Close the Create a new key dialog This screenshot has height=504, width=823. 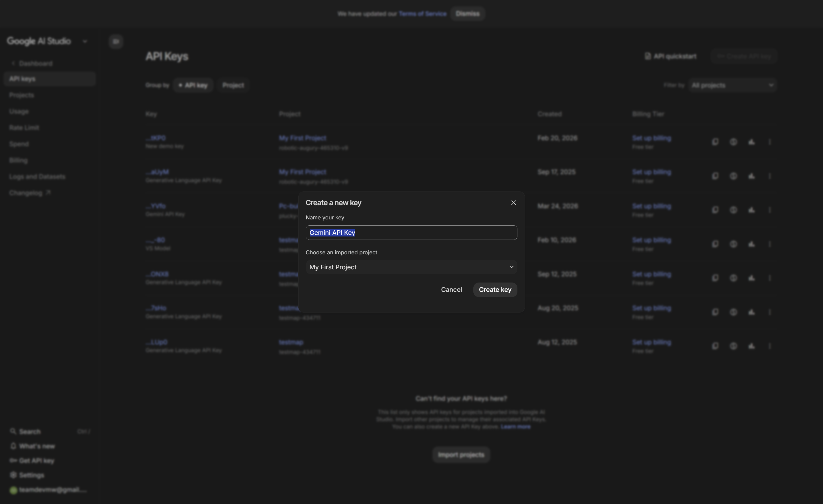tap(513, 203)
